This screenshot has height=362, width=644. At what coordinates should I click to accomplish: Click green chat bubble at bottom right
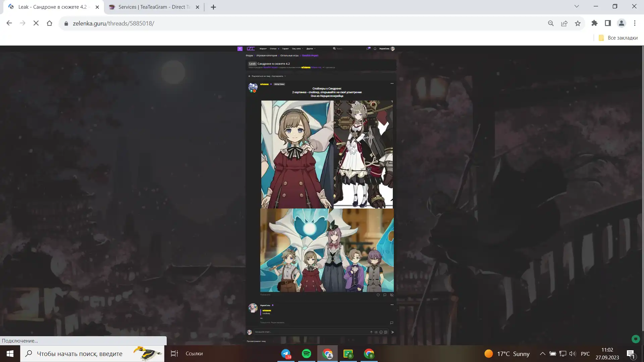click(x=636, y=339)
